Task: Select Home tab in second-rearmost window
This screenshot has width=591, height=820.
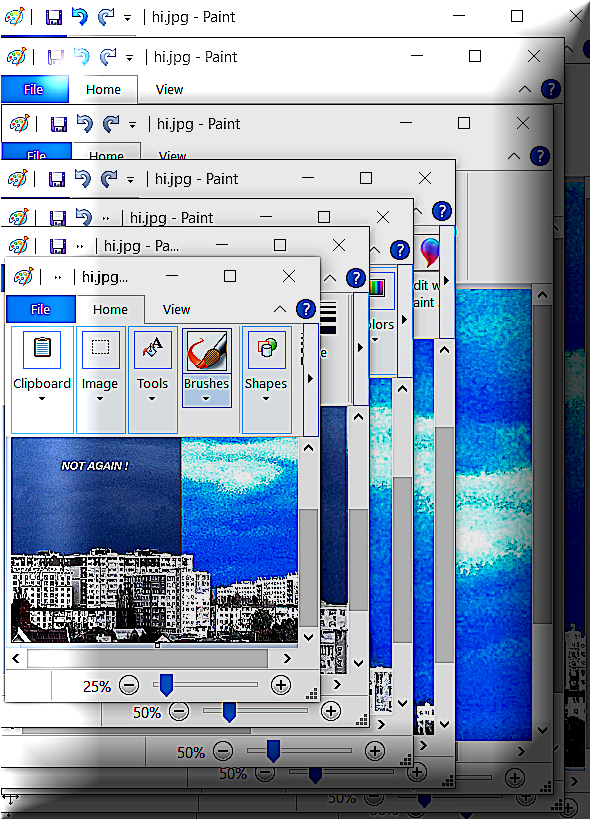Action: 104,89
